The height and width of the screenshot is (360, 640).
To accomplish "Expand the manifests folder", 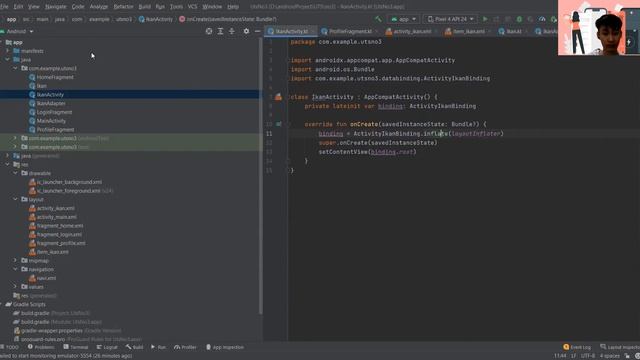I will pos(8,51).
